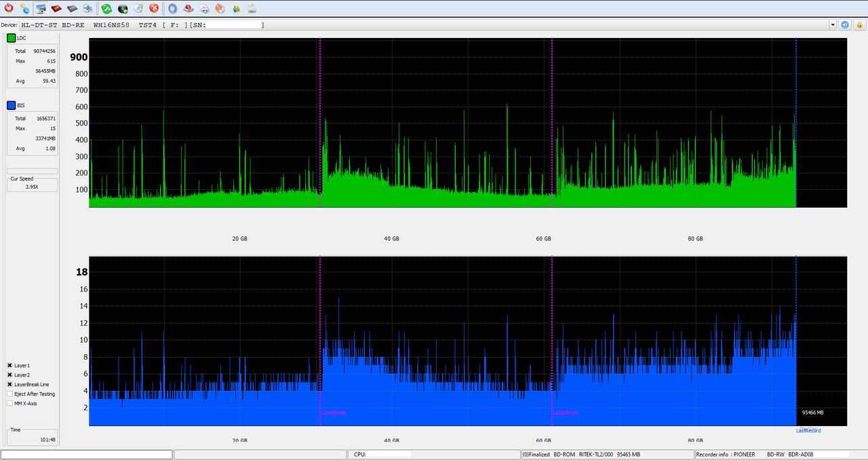Click the LDC Avg value 59.43
Viewport: 868px width, 460px height.
49,81
